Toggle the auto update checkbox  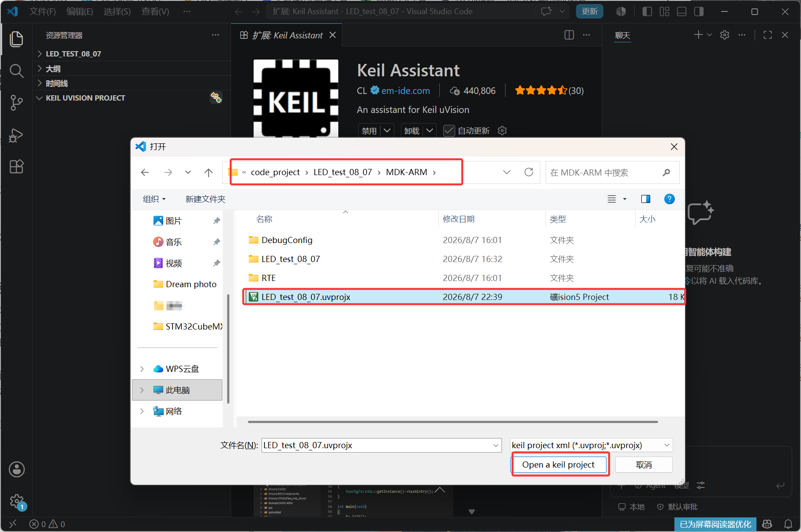(449, 131)
